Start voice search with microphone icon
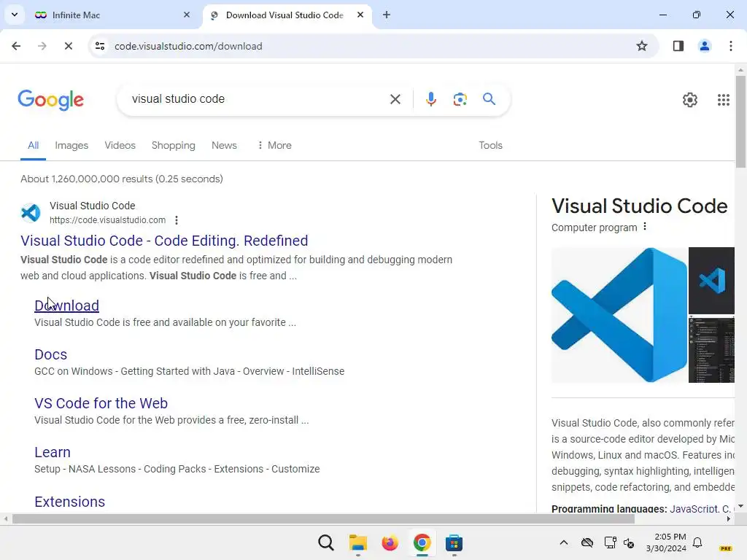 tap(431, 99)
